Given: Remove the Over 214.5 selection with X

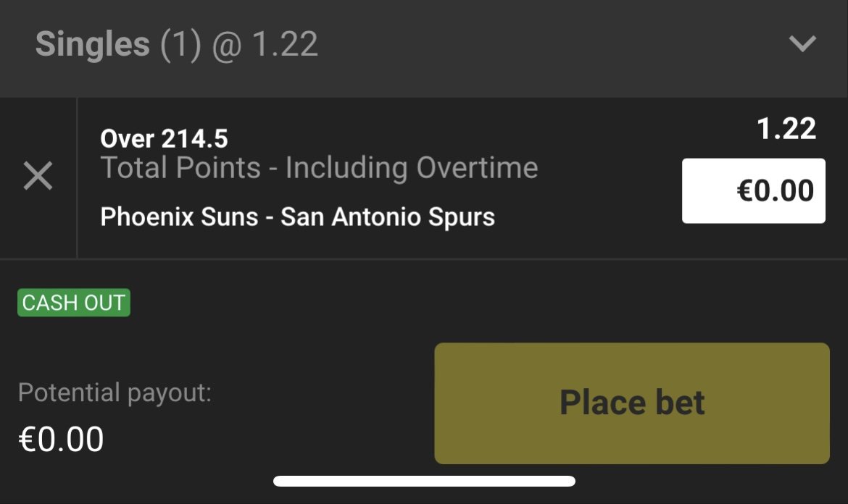Looking at the screenshot, I should coord(38,176).
